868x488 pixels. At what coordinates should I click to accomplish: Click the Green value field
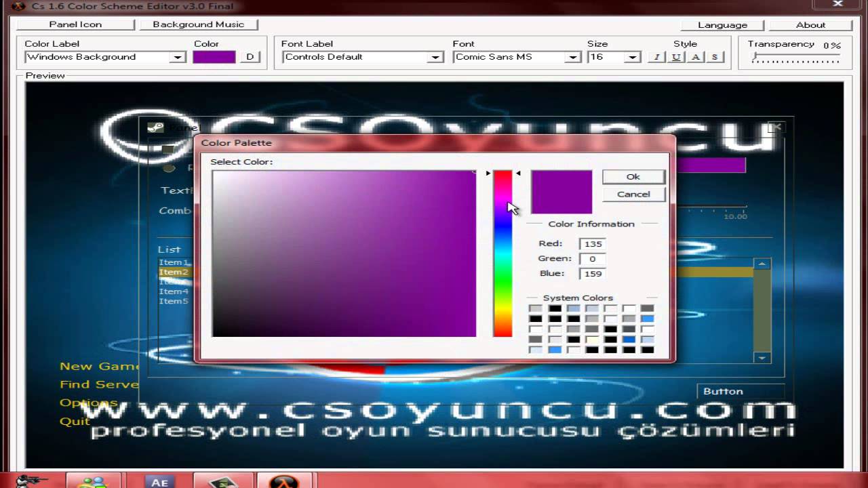pos(592,259)
